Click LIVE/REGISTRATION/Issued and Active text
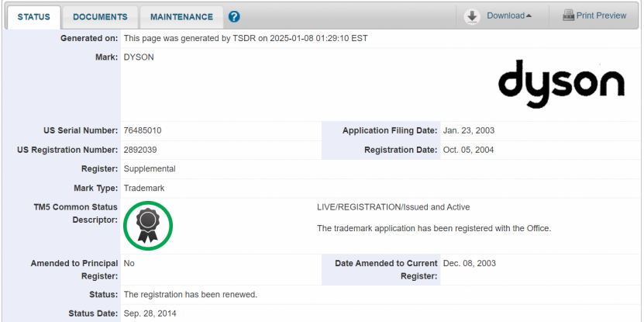The image size is (644, 322). tap(394, 207)
